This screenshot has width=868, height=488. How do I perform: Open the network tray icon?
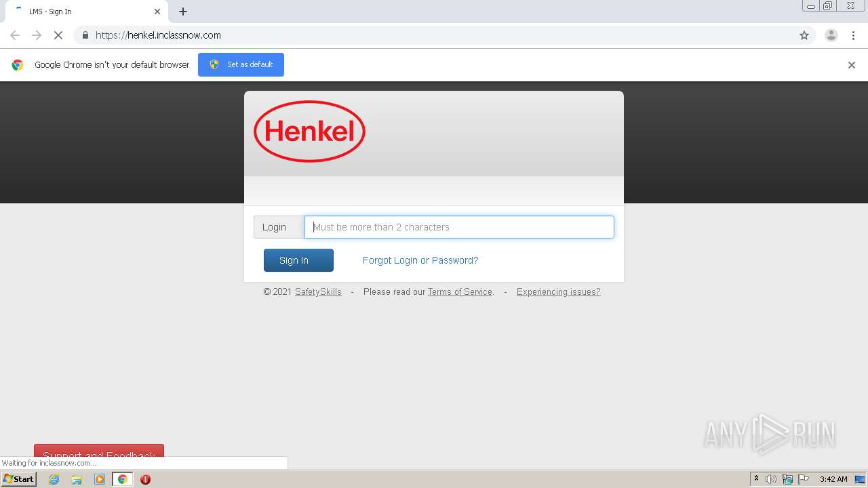coord(787,479)
